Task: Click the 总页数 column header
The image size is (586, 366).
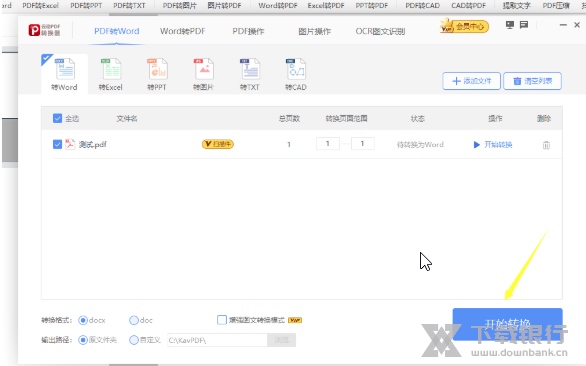Action: (289, 119)
